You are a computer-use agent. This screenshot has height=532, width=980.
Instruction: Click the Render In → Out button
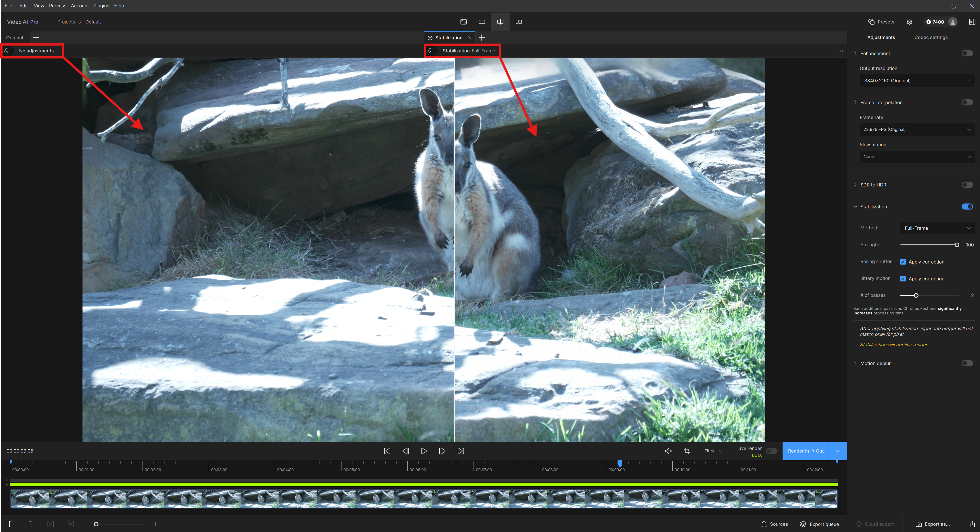pos(805,451)
